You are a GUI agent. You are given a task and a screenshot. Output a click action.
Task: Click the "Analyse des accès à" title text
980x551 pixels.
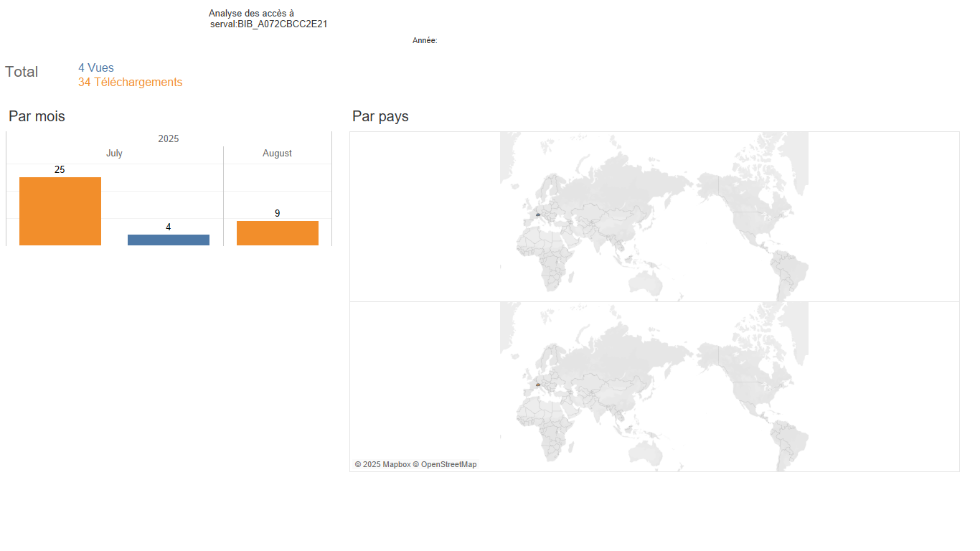251,14
